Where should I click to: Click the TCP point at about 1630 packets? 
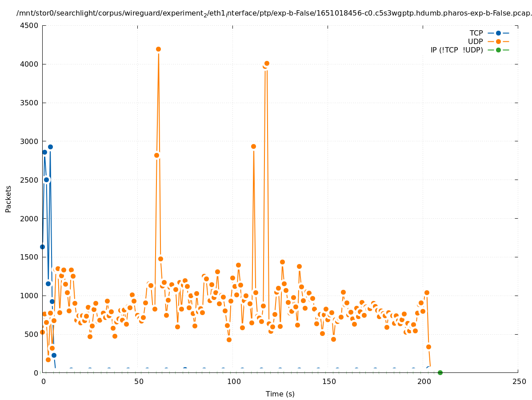pos(42,247)
